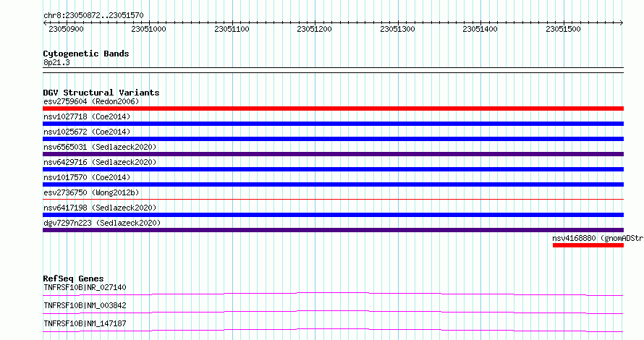Click the magenta line of NM_147187 transcript
Image resolution: width=644 pixels, height=340 pixels.
(x=333, y=330)
